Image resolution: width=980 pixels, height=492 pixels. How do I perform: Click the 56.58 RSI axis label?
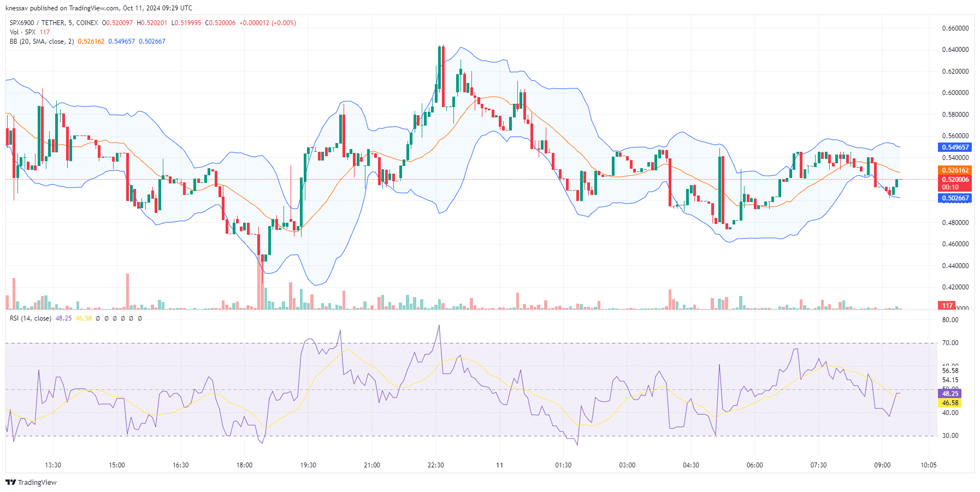pyautogui.click(x=950, y=371)
